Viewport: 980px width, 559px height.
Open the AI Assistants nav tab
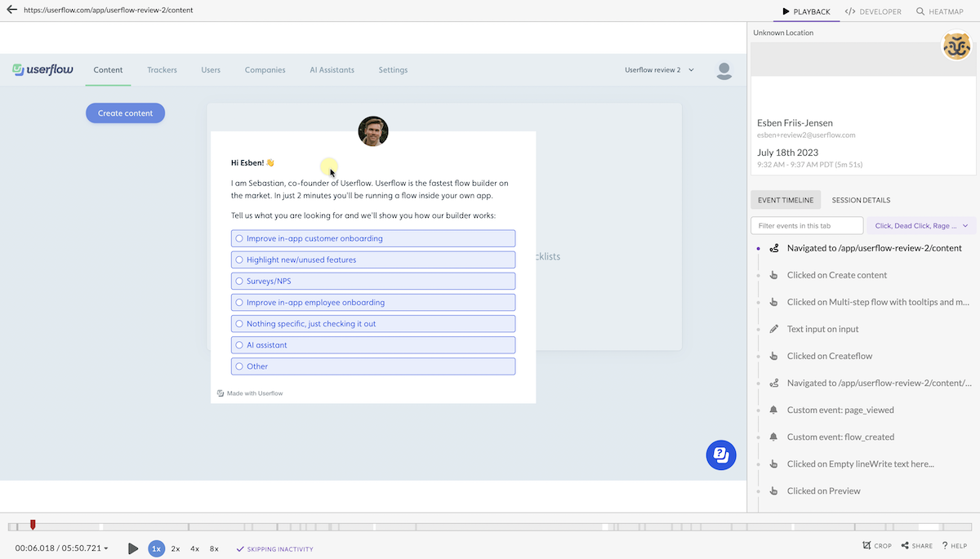click(x=332, y=70)
